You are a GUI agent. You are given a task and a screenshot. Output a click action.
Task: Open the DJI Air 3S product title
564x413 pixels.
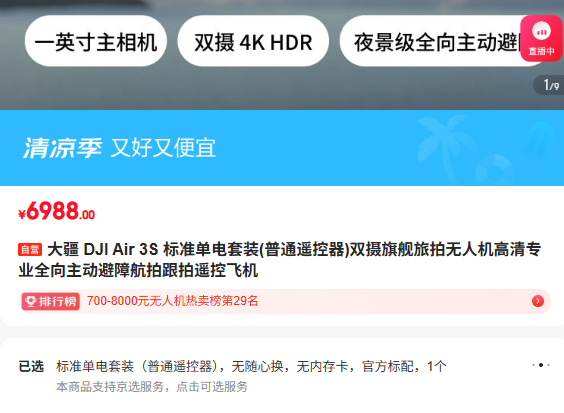pyautogui.click(x=280, y=260)
